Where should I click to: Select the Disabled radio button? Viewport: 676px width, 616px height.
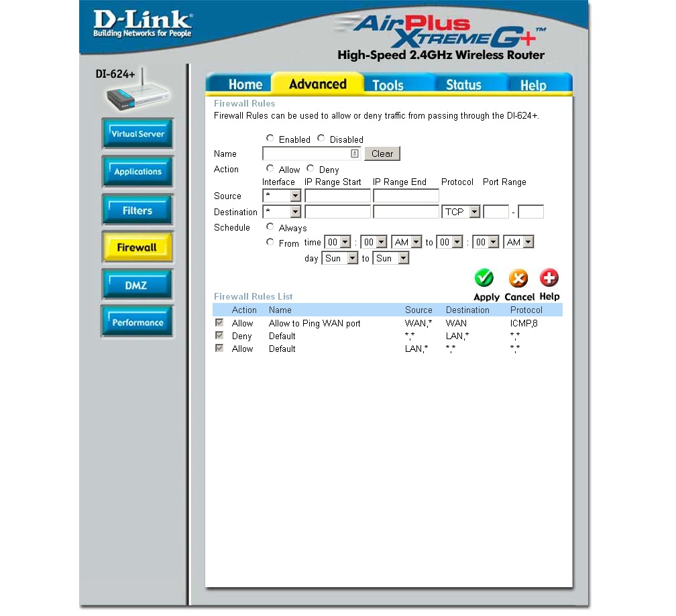pyautogui.click(x=321, y=138)
